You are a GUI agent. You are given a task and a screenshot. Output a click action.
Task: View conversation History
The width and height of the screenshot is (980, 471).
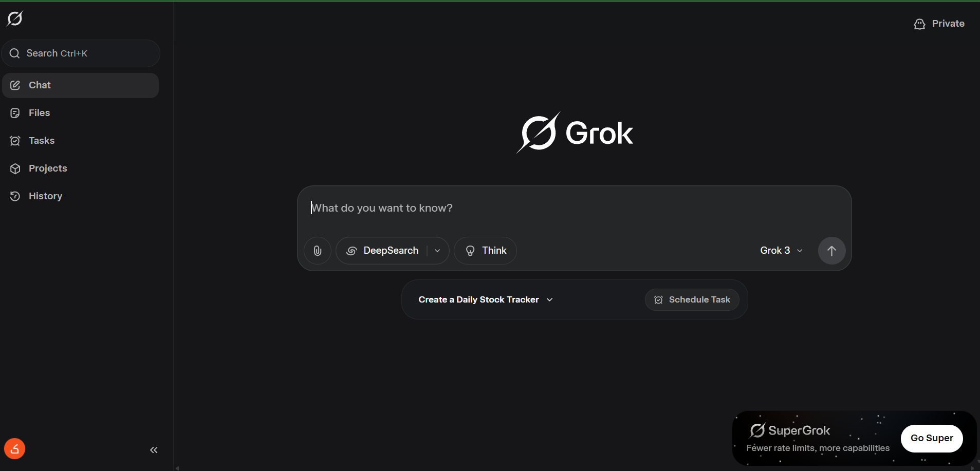(81, 196)
